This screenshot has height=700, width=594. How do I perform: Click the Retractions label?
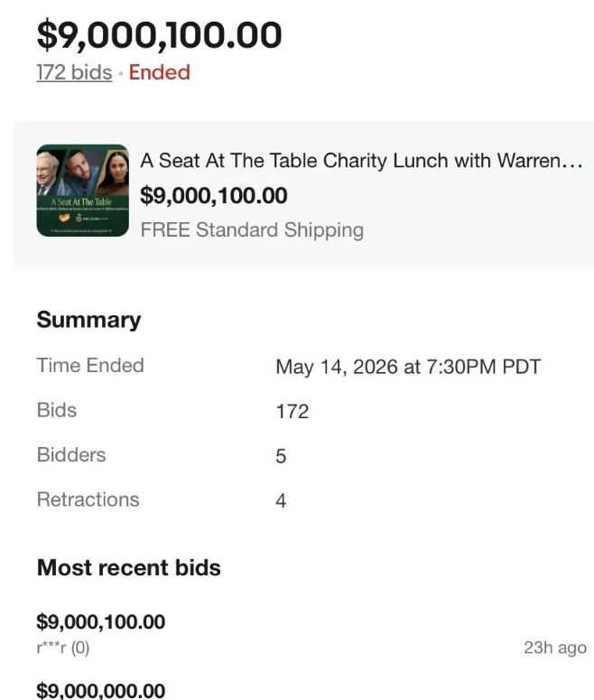click(x=88, y=499)
